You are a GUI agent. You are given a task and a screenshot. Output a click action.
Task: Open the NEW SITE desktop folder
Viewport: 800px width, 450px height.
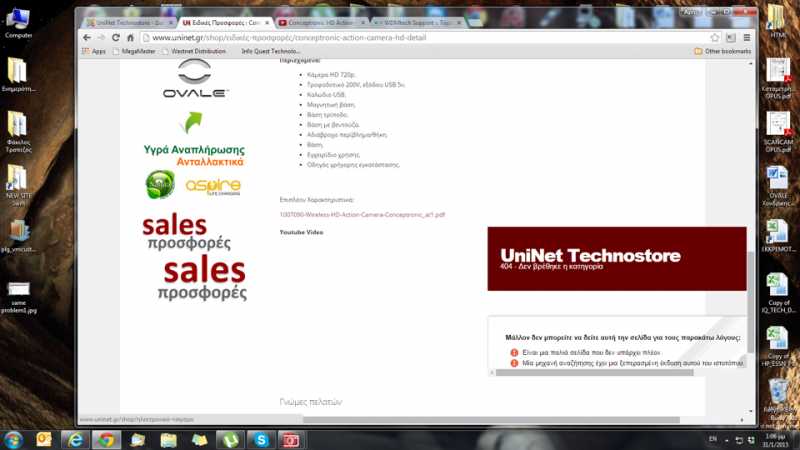click(18, 185)
